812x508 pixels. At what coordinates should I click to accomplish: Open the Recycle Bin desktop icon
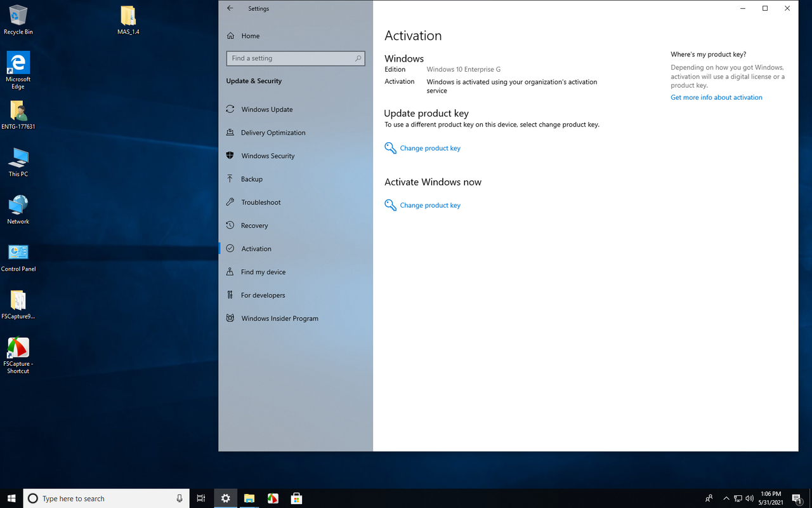tap(18, 20)
